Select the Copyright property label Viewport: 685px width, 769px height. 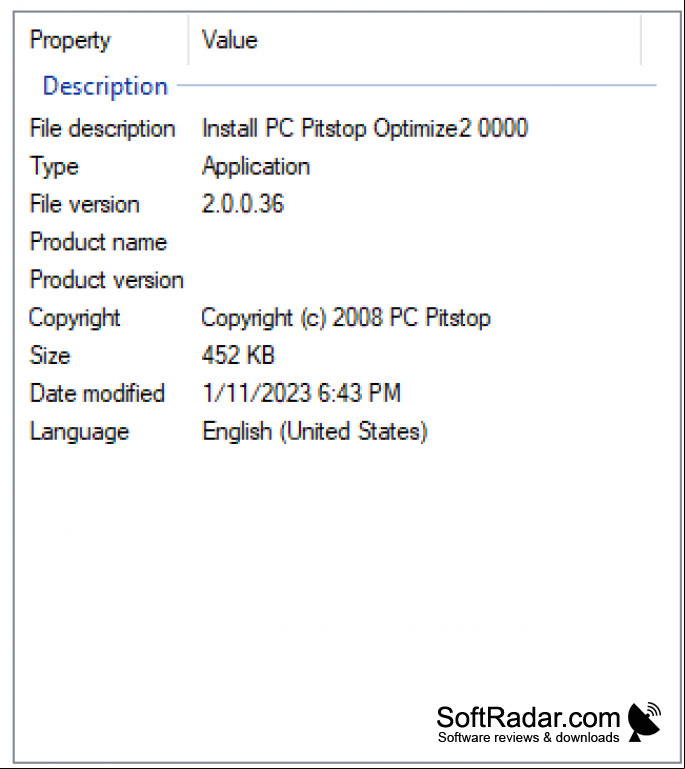point(75,318)
